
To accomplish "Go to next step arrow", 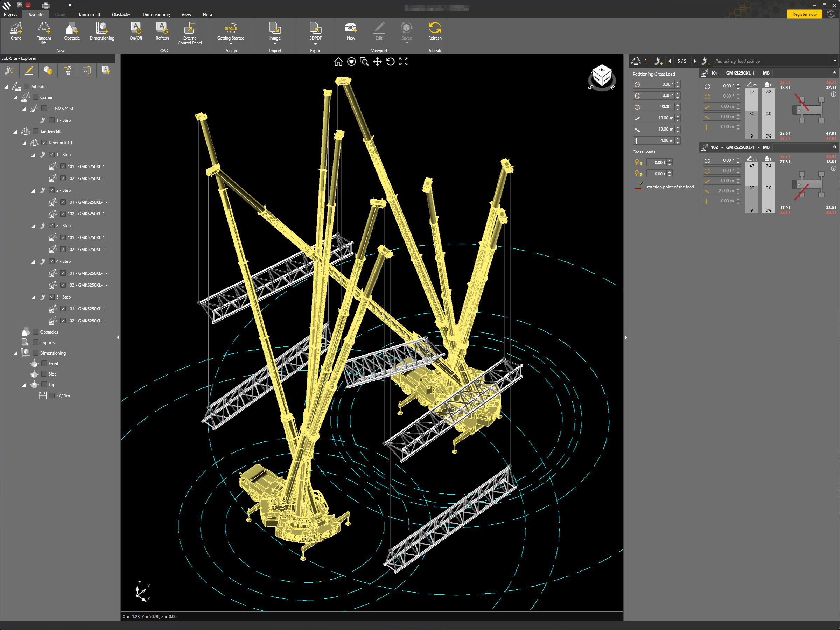I will 694,61.
